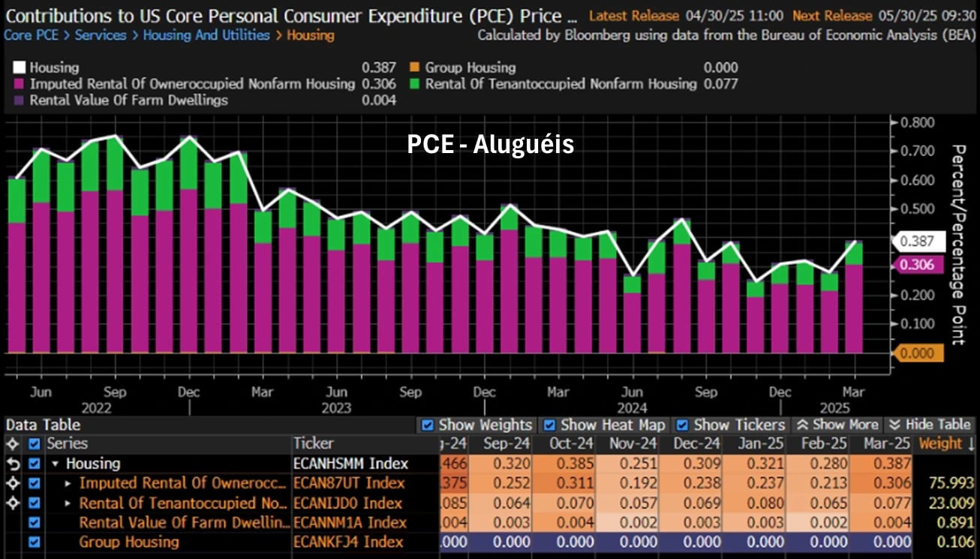Click the Jan-25 column header
Image resolution: width=980 pixels, height=559 pixels.
[759, 443]
